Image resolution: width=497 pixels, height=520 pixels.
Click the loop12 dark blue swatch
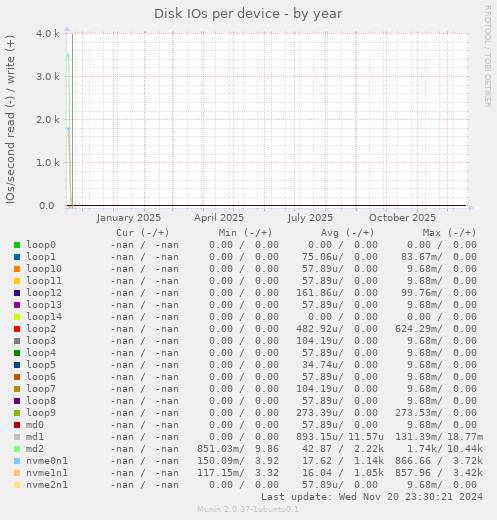[x=17, y=293]
